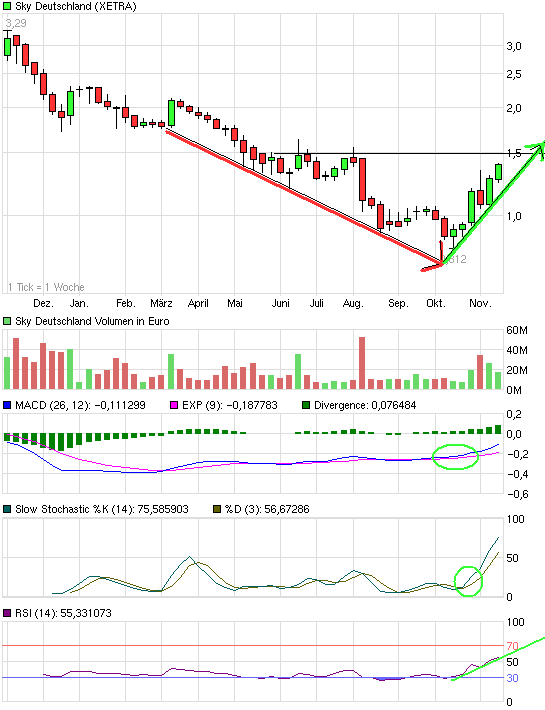Click the -0,6 MACD axis value
This screenshot has width=545, height=710.
click(x=517, y=494)
